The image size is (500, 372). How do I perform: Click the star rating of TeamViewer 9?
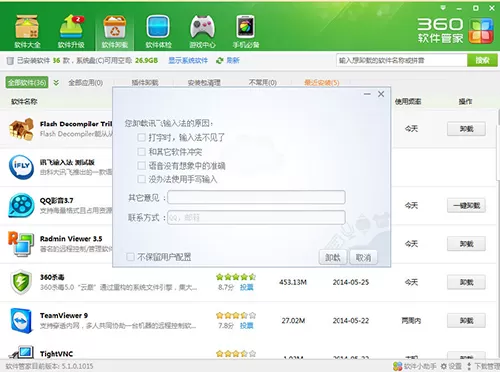pos(236,315)
